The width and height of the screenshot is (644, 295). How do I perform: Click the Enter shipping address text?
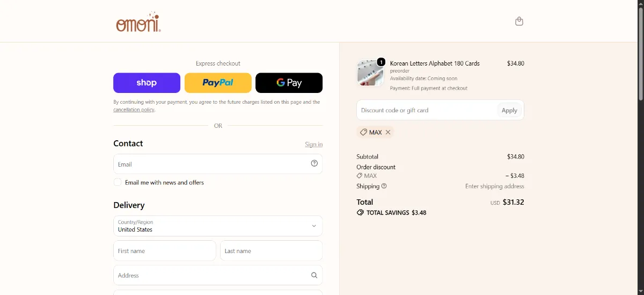coord(495,186)
